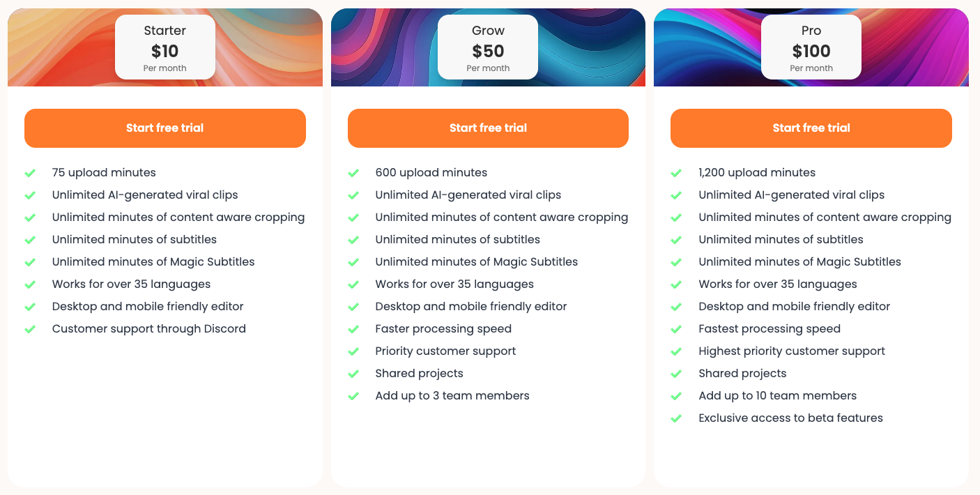The image size is (980, 495).
Task: Click checkmark next to Customer support through Discord
Action: [30, 329]
